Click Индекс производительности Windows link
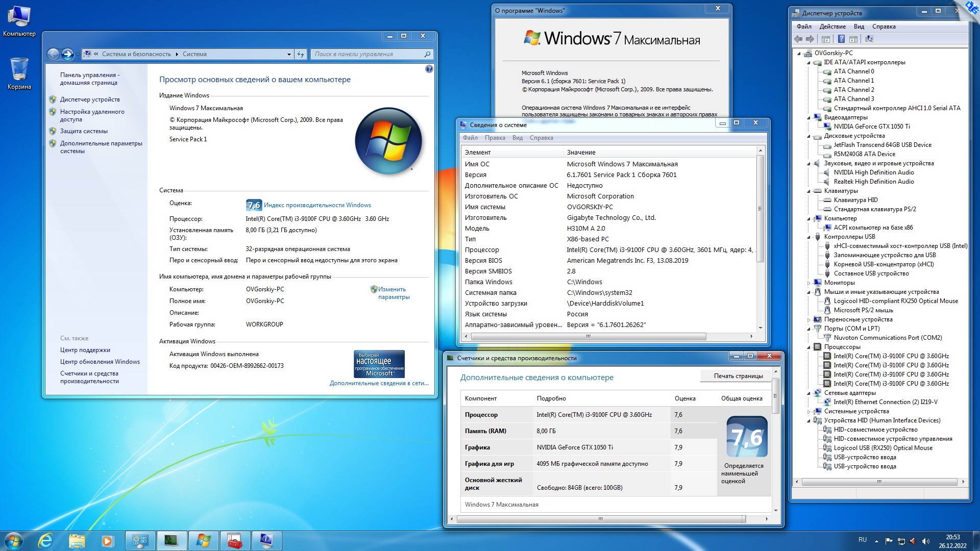Viewport: 980px width, 551px height. pyautogui.click(x=317, y=205)
